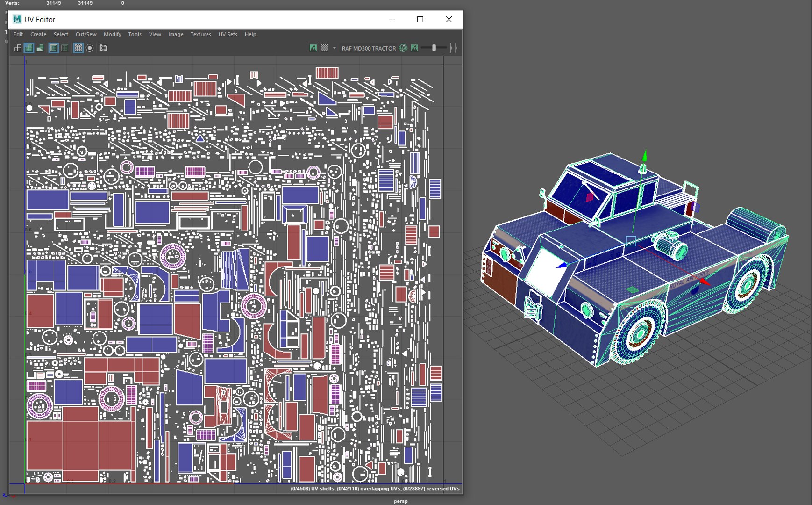Expand the collapsed toolbar handle at right
This screenshot has height=505, width=812.
453,48
